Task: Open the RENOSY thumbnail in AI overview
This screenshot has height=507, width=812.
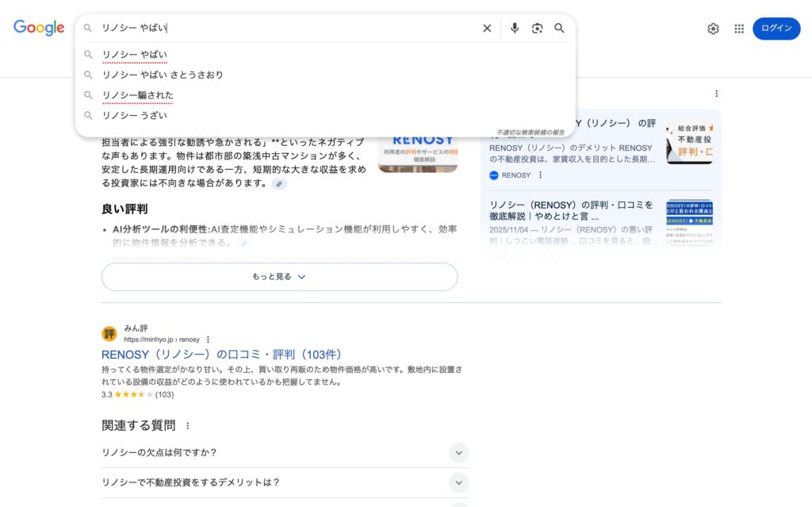Action: 417,153
